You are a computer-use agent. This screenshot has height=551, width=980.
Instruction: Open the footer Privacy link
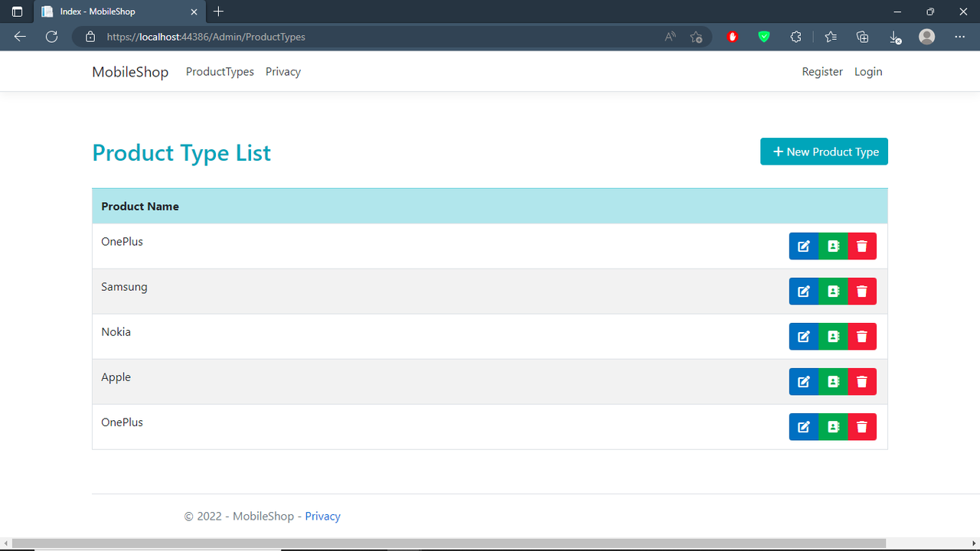coord(322,517)
